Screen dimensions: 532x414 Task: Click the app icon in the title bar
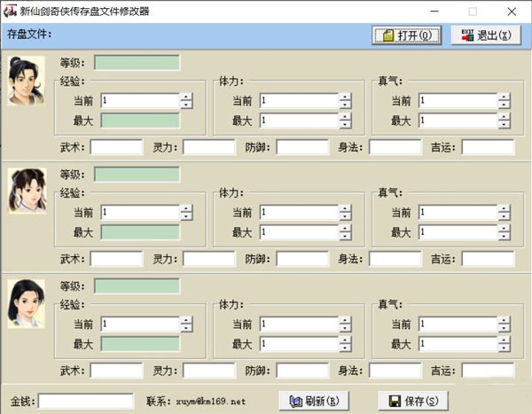(10, 12)
